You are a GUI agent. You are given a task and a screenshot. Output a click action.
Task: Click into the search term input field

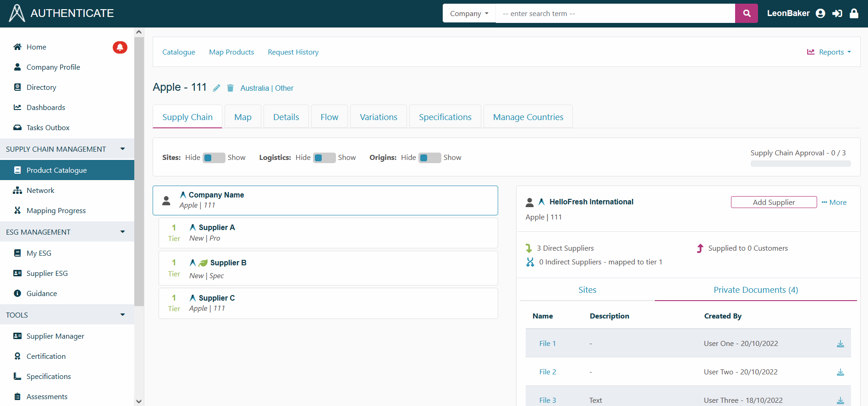point(615,13)
